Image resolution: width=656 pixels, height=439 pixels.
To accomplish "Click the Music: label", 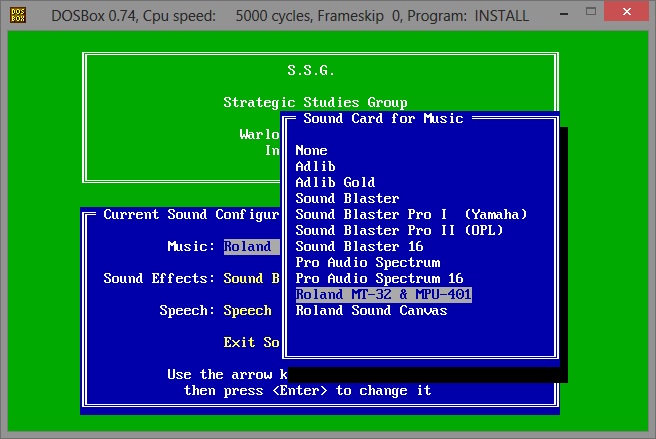I will click(191, 246).
